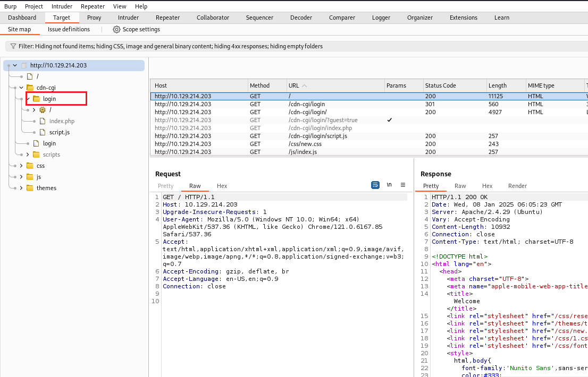Click the js folder icon
The height and width of the screenshot is (377, 588).
click(x=30, y=177)
